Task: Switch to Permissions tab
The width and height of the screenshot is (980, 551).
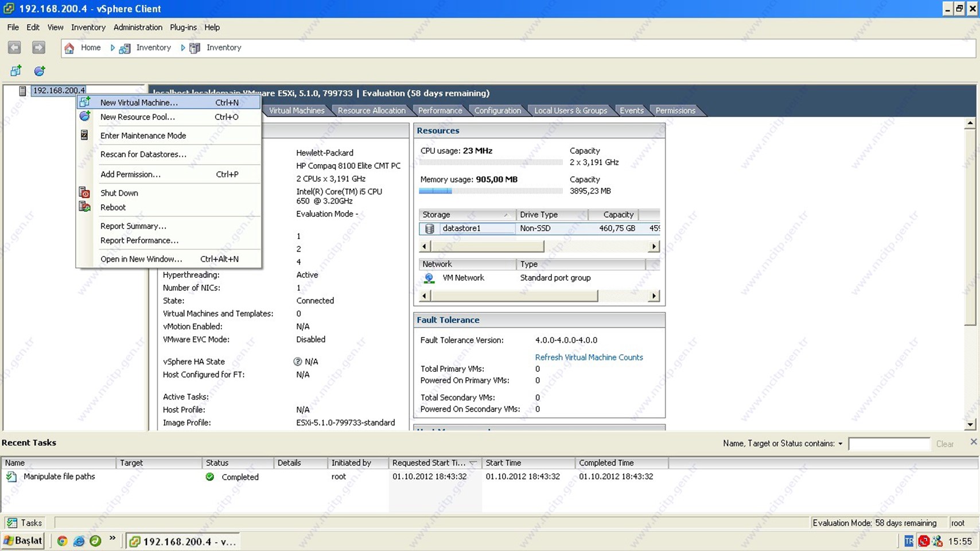Action: 675,110
